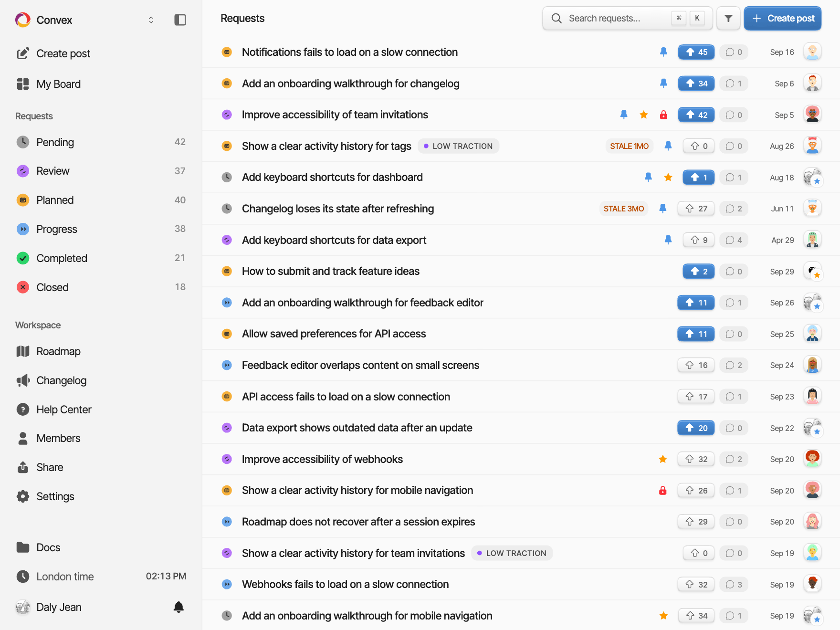Click the planned status icon on How to submit and track feature ideas
The height and width of the screenshot is (630, 840).
[x=227, y=271]
